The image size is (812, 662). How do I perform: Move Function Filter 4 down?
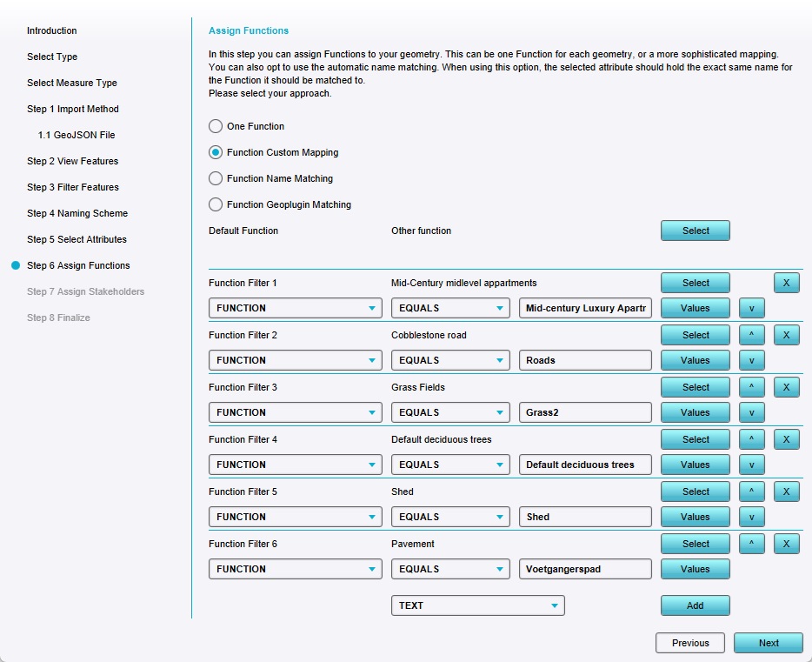(751, 465)
